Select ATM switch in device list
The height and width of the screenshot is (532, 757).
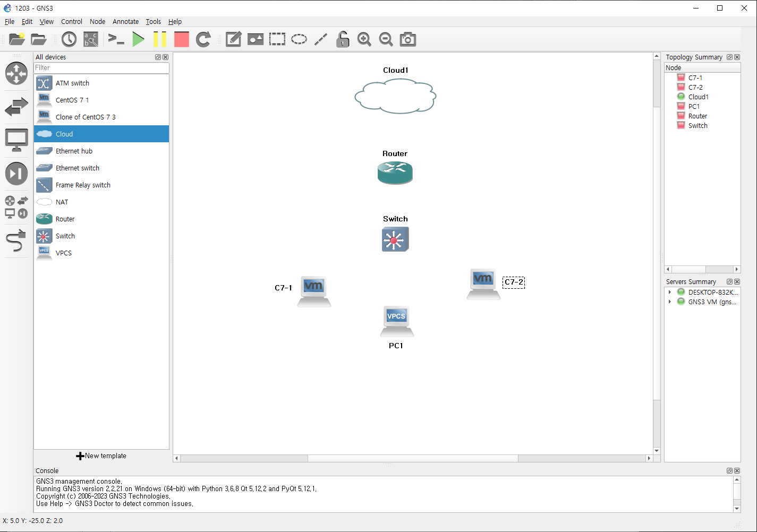101,83
